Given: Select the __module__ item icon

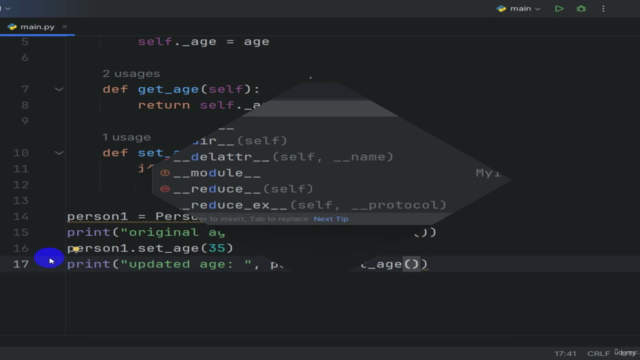Looking at the screenshot, I should tap(165, 173).
